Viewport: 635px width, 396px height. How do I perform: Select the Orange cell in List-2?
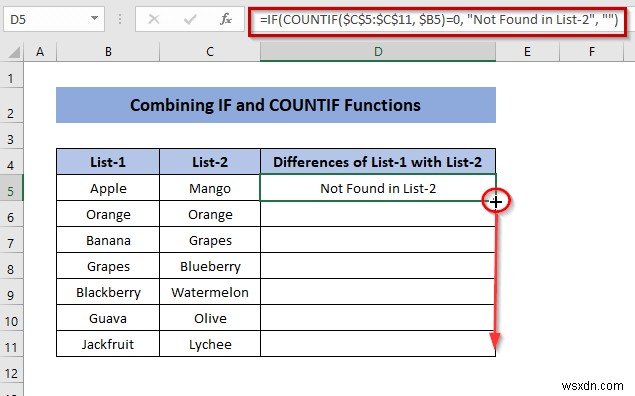(210, 214)
